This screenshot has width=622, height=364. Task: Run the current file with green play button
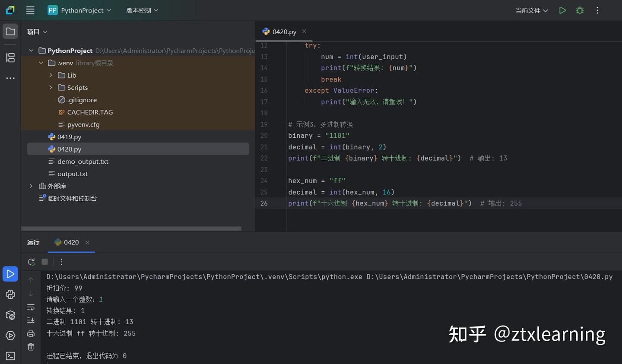[x=562, y=10]
